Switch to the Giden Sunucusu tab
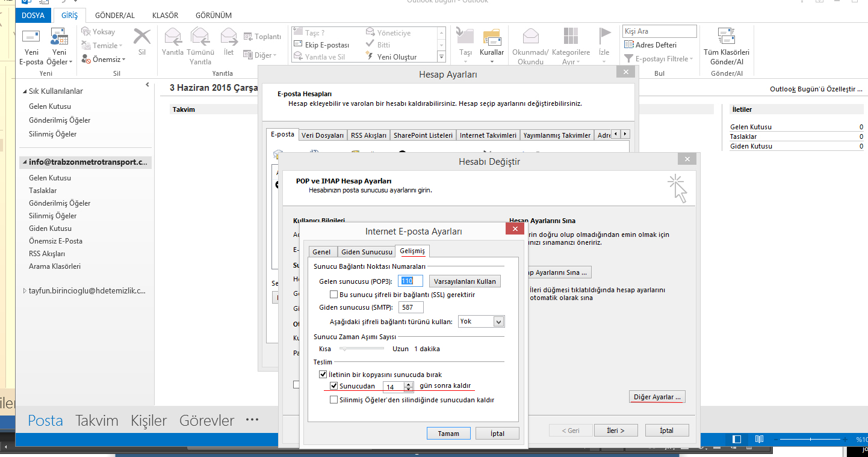 click(x=367, y=252)
